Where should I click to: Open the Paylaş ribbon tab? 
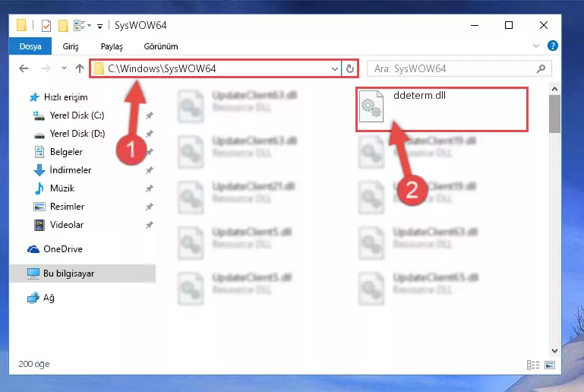(x=112, y=46)
